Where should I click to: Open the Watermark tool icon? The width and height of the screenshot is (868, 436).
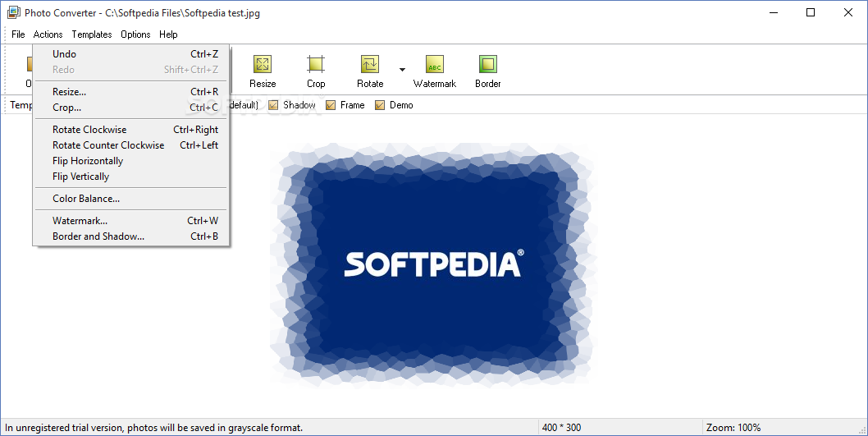tap(435, 64)
